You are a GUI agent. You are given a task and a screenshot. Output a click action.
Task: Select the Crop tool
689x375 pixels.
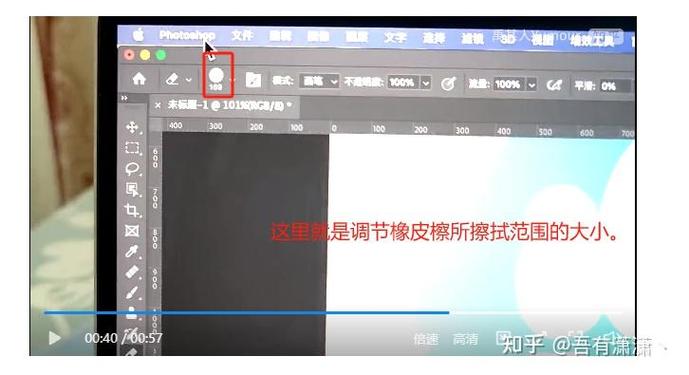[x=132, y=210]
